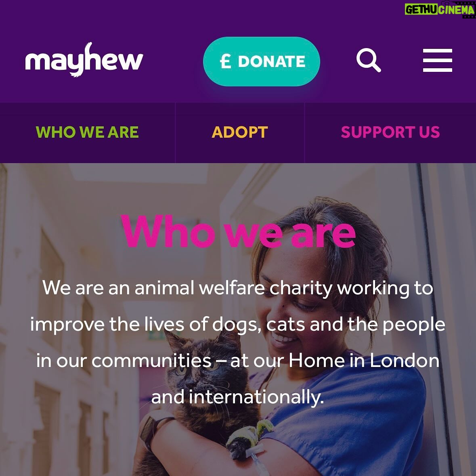This screenshot has height=476, width=476.
Task: Switch to the ADOPT tab
Action: [x=240, y=132]
